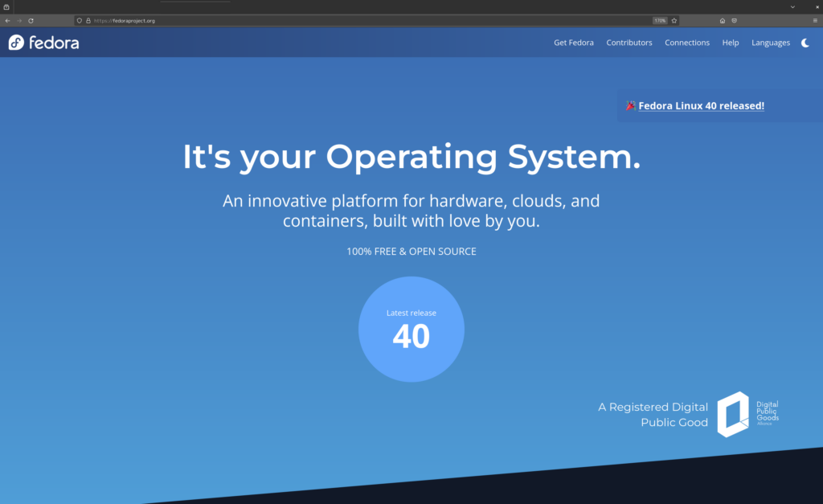Click the Digital Public Goods Alliance logo
Image resolution: width=823 pixels, height=504 pixels.
[x=748, y=414]
